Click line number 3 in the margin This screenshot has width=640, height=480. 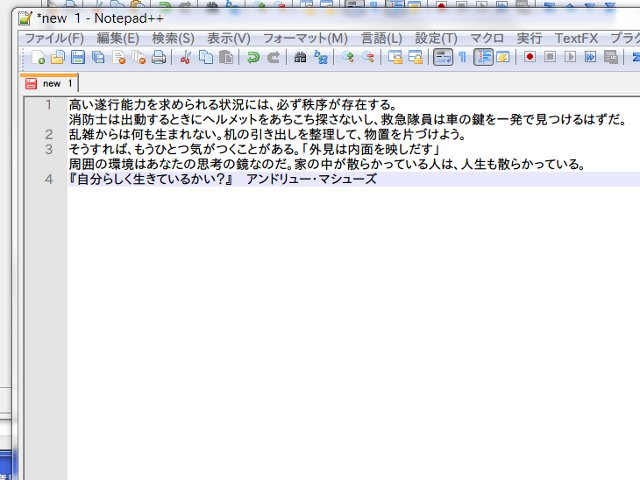(x=49, y=149)
